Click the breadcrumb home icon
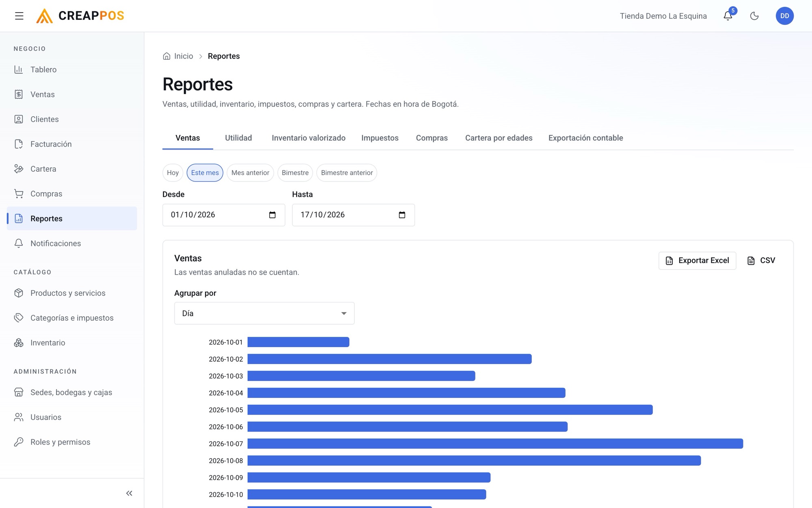Screen dimensions: 812x508 [x=166, y=56]
